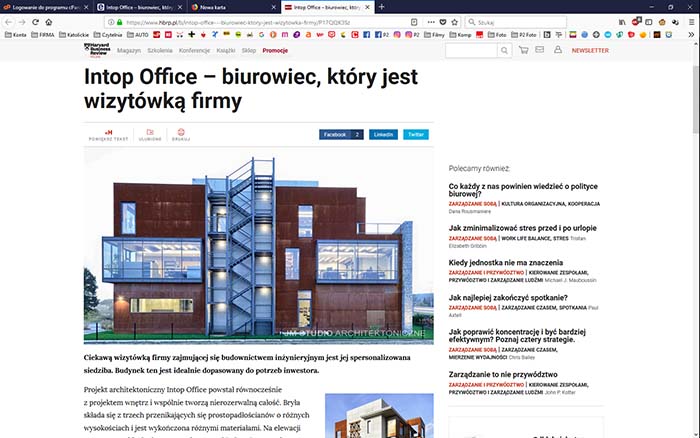Share article via LinkedIn button

click(x=383, y=134)
